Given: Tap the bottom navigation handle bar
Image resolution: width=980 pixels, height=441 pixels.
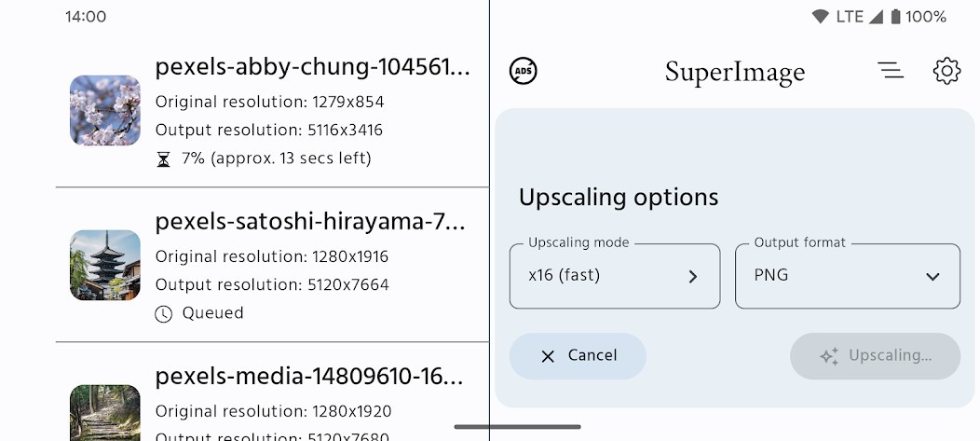Looking at the screenshot, I should pos(518,427).
